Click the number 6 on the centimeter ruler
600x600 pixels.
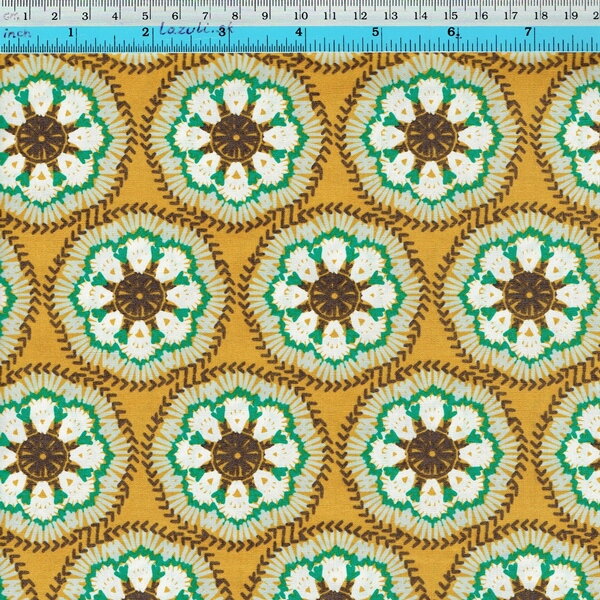click(175, 16)
